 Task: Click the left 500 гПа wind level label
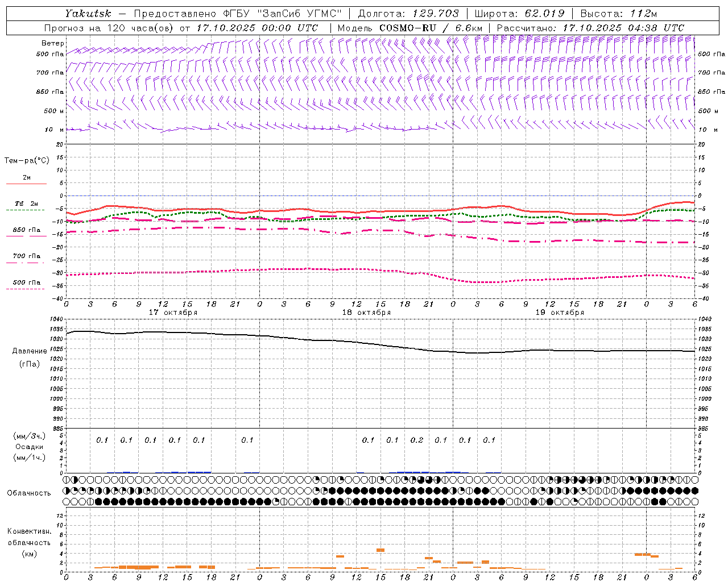pos(50,54)
